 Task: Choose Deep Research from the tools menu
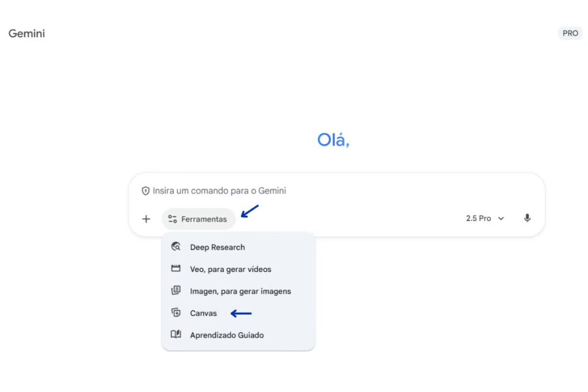(x=217, y=247)
